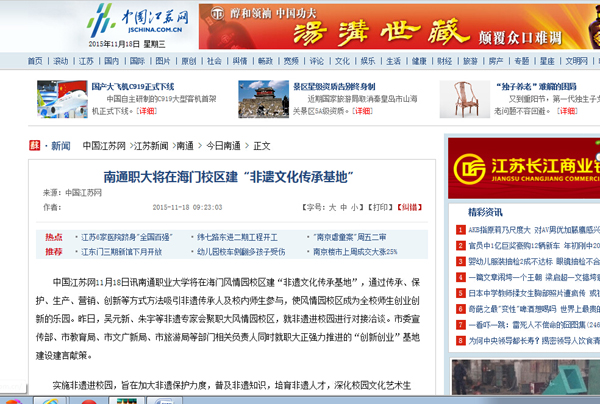Open the 舆情 navigation item
The height and width of the screenshot is (404, 600).
240,61
